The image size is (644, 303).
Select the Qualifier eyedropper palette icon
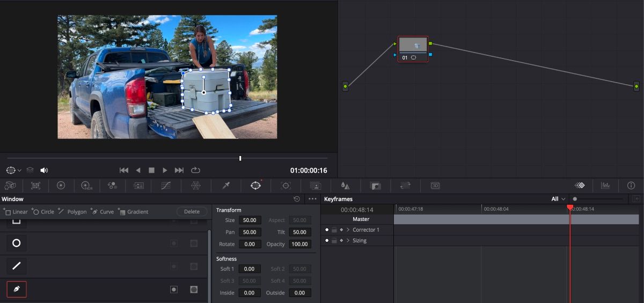[x=226, y=186]
